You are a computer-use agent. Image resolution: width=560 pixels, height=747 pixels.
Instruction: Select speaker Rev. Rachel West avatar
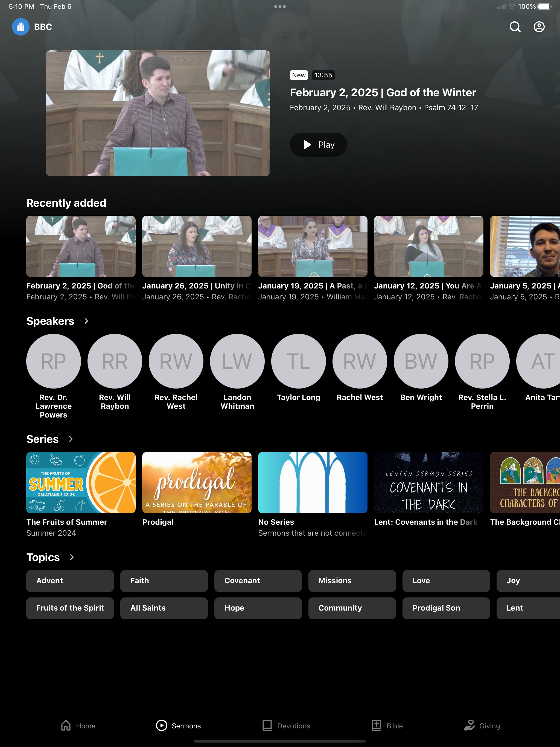point(176,361)
